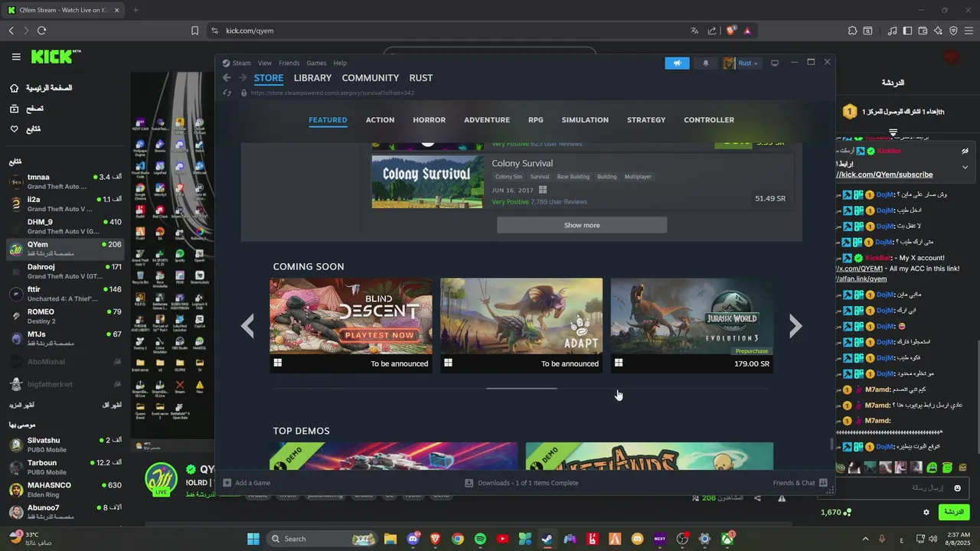Show hidden system tray icons chevron
Viewport: 980px width, 551px height.
point(866,539)
